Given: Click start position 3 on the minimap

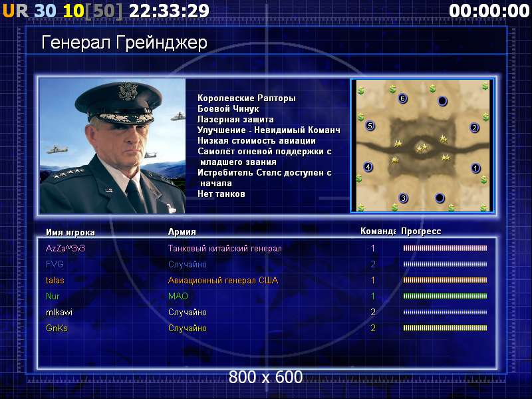Looking at the screenshot, I should [x=403, y=198].
